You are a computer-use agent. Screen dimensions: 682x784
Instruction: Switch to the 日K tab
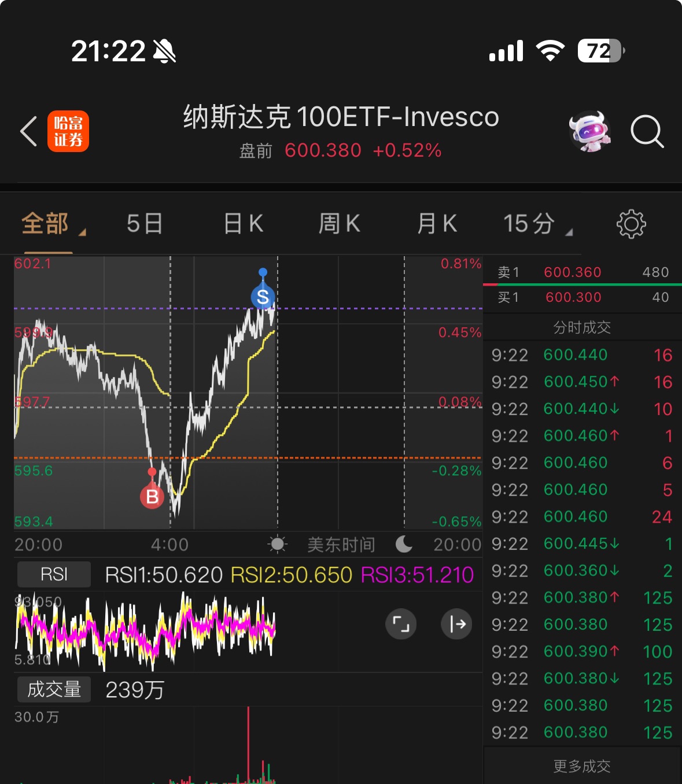click(244, 224)
